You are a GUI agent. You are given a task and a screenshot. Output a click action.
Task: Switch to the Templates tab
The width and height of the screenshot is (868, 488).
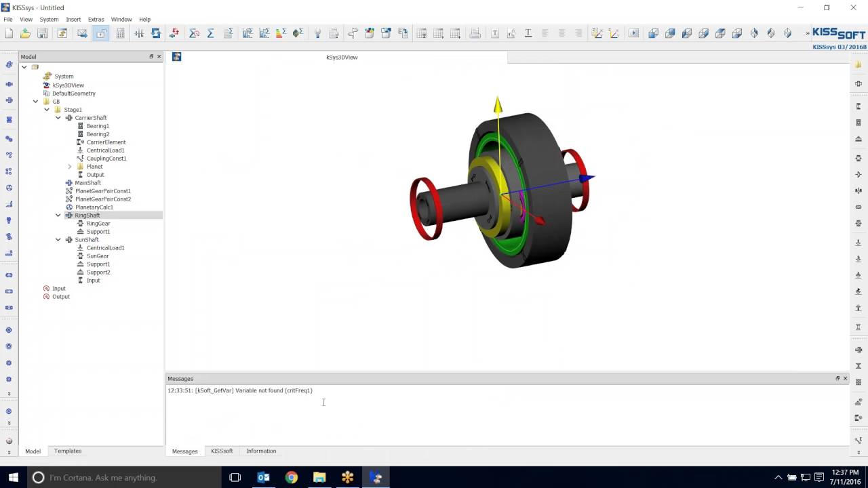(x=68, y=451)
